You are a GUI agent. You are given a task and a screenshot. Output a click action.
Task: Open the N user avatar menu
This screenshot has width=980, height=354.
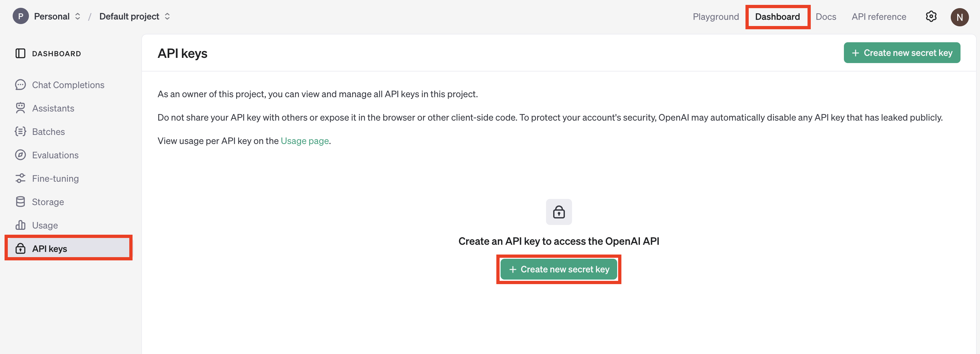959,17
